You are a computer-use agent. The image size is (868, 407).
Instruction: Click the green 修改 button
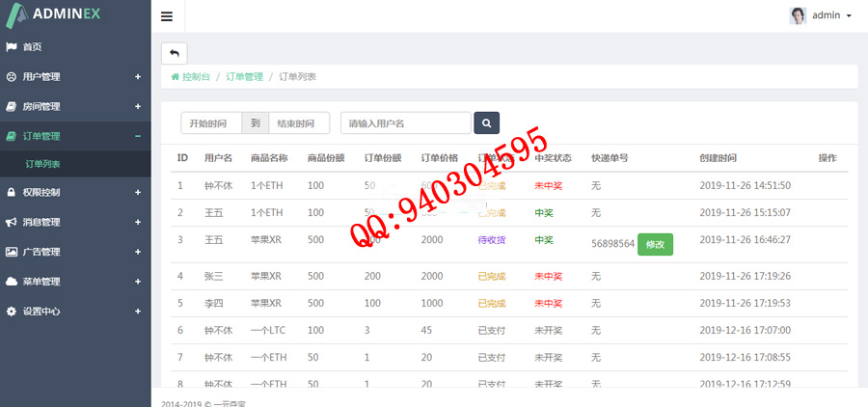655,244
